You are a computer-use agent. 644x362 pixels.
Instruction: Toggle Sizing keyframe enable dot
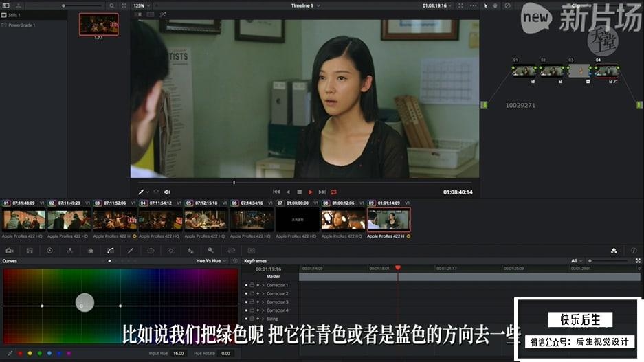(x=246, y=319)
